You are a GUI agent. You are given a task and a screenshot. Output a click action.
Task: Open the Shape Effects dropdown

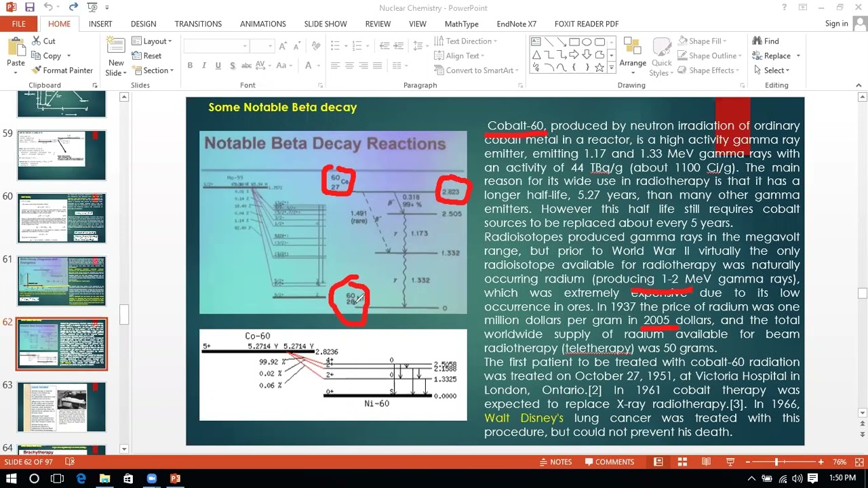click(x=708, y=70)
